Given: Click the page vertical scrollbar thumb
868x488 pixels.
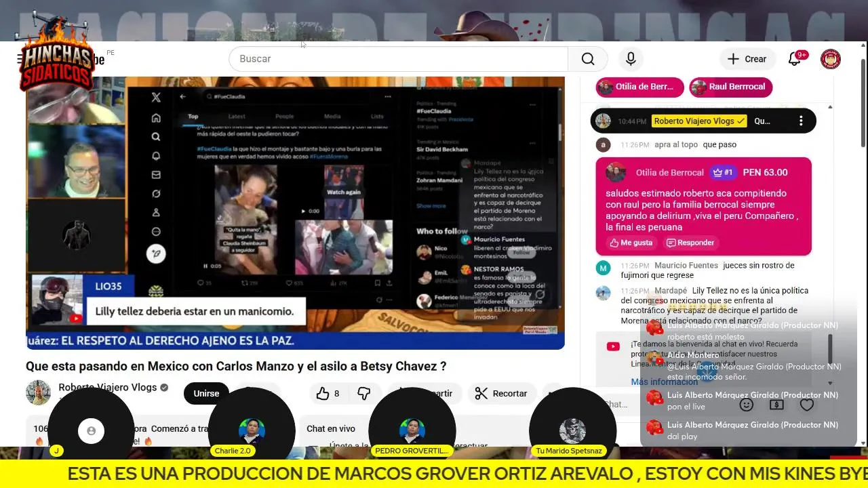Looking at the screenshot, I should coord(863,102).
